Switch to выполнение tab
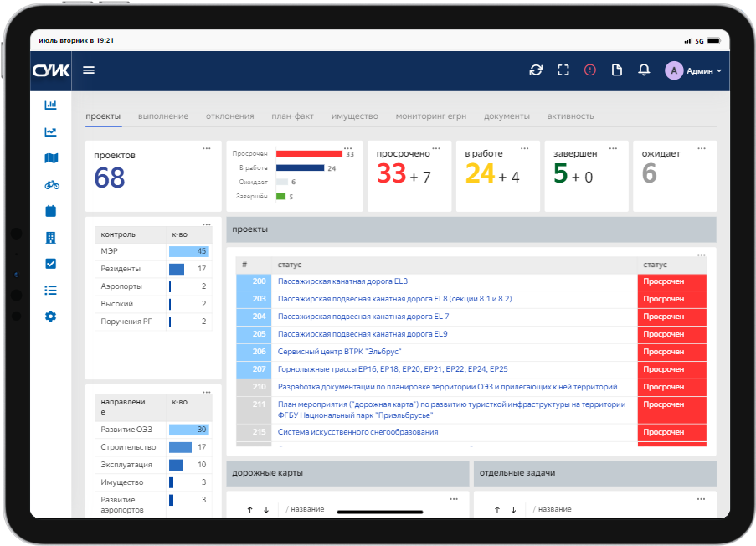 [163, 116]
